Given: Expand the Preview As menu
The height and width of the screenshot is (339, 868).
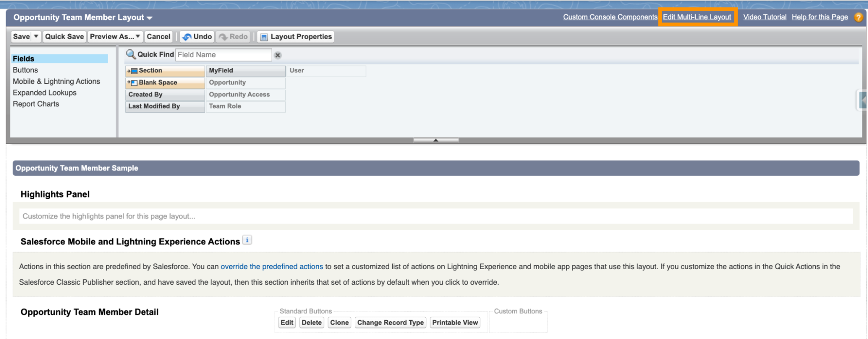Looking at the screenshot, I should coord(115,36).
